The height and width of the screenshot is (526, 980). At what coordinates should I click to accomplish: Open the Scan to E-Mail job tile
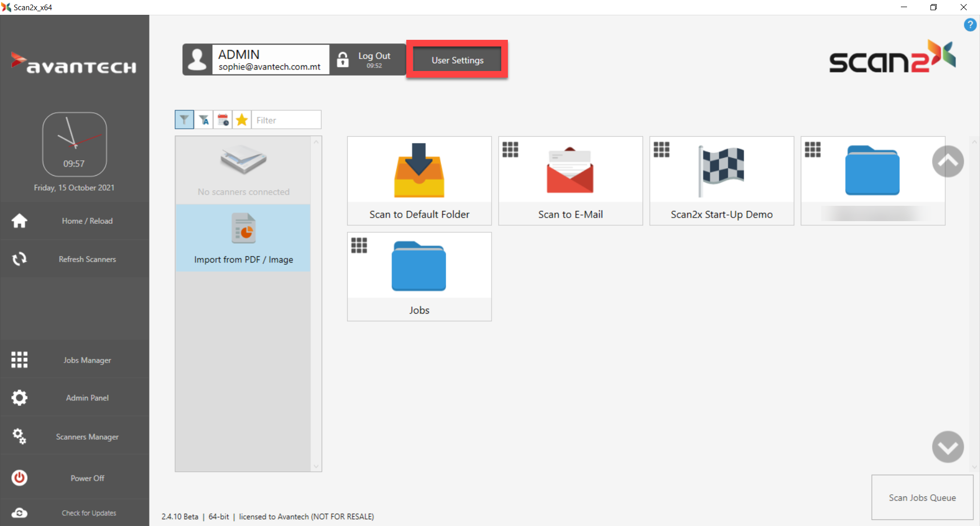pos(570,181)
